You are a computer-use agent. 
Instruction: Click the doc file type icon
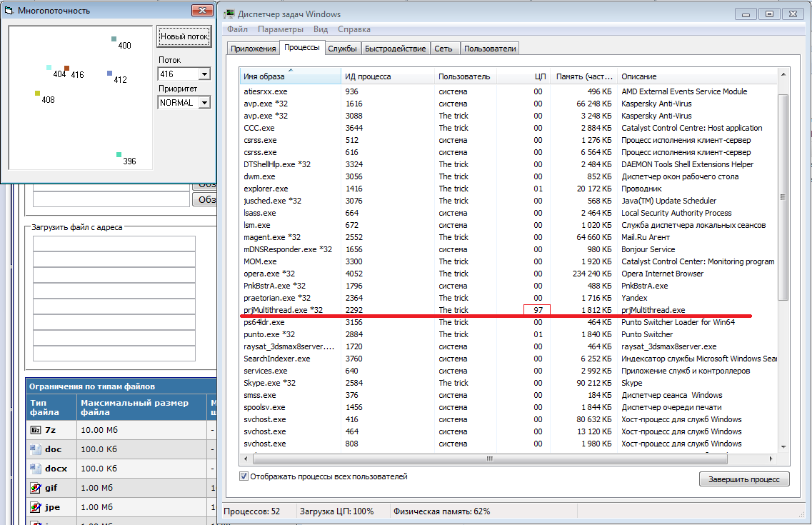click(35, 449)
